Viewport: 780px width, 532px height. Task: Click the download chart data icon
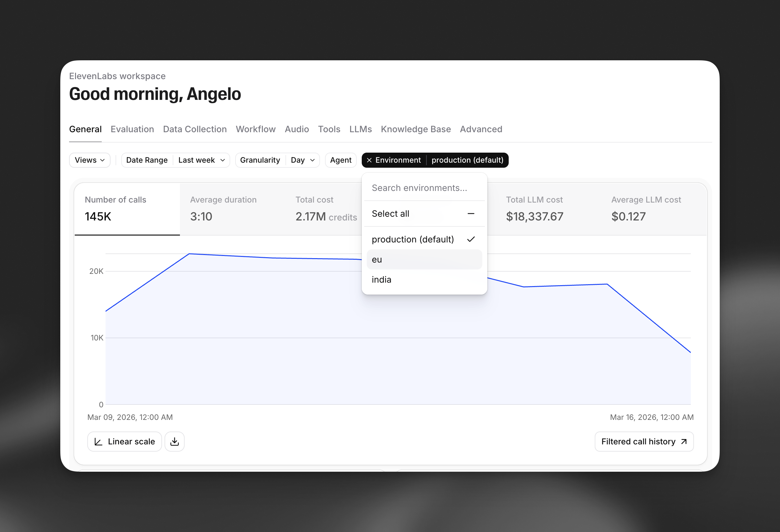point(175,441)
